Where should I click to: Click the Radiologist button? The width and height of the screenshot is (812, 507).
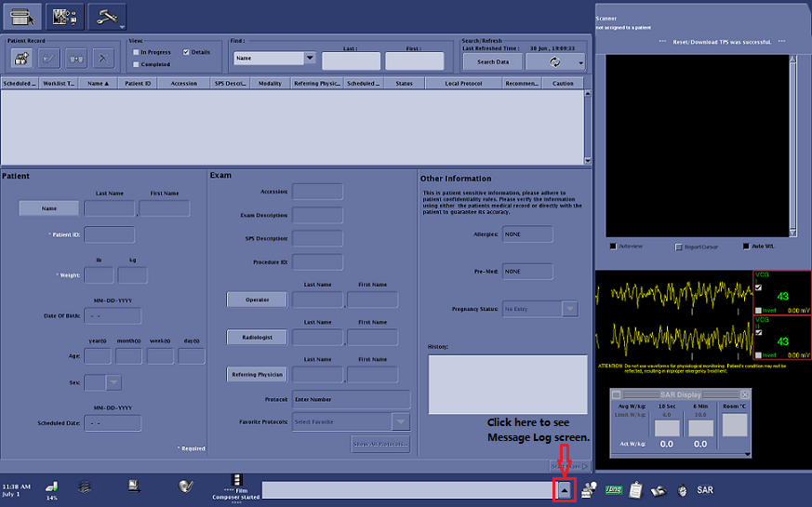point(256,337)
